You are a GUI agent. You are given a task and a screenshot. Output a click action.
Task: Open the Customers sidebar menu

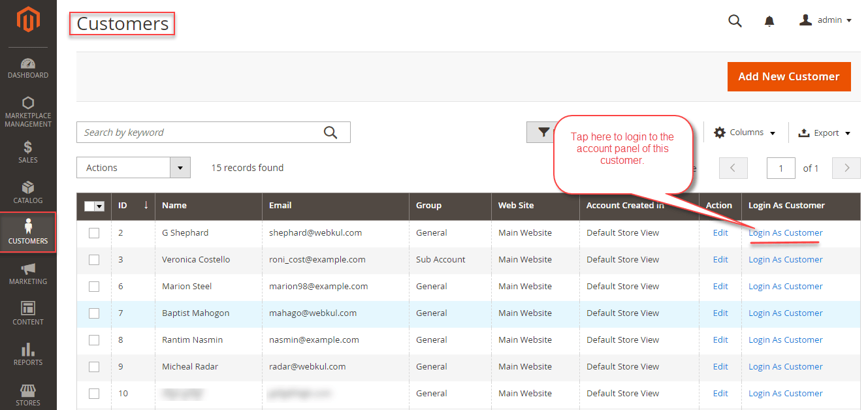[28, 232]
